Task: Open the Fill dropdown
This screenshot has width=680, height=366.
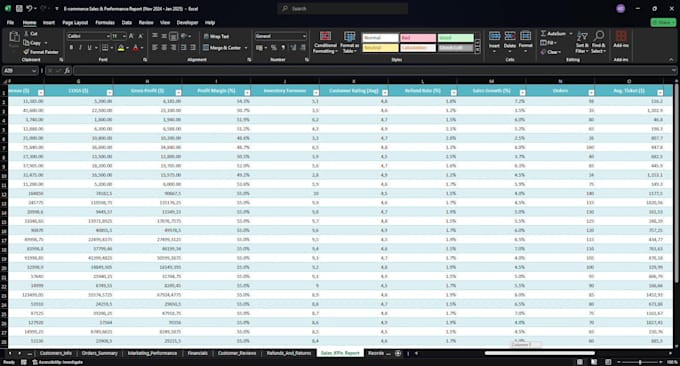Action: coord(548,42)
